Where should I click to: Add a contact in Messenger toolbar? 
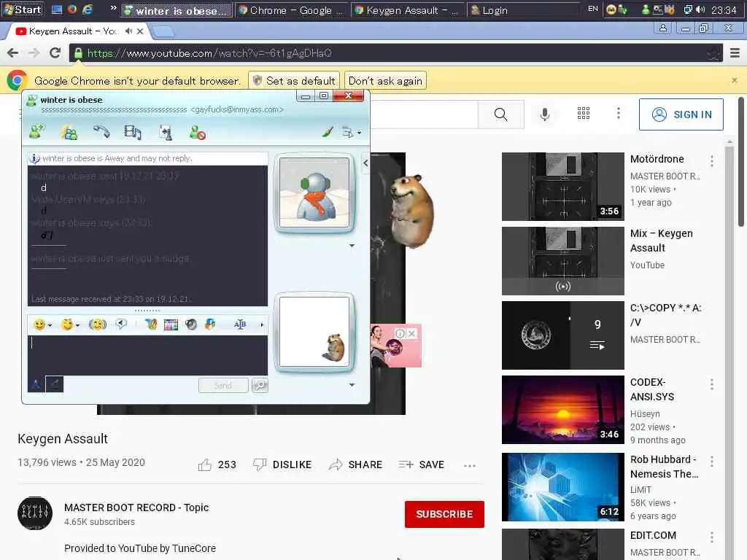pos(36,132)
